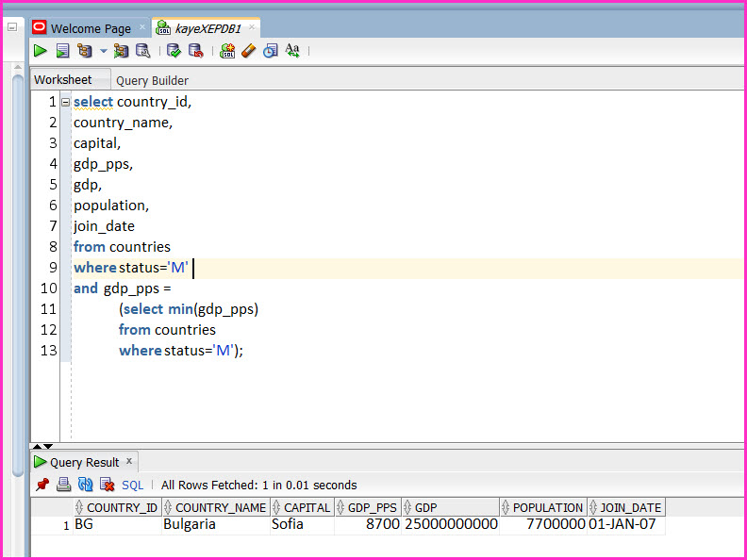Viewport: 747px width, 560px height.
Task: Sort by the CAPITAL column header
Action: click(303, 507)
